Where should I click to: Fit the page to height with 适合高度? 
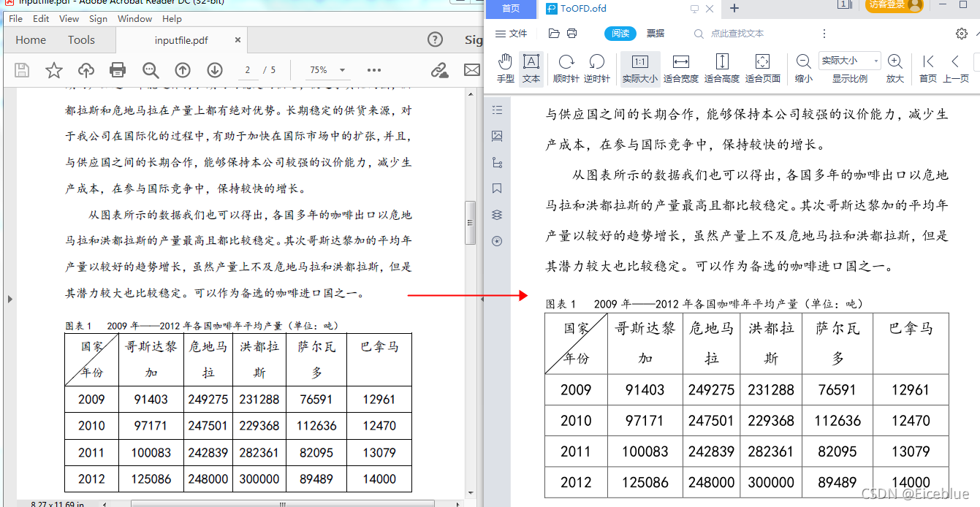click(x=722, y=68)
